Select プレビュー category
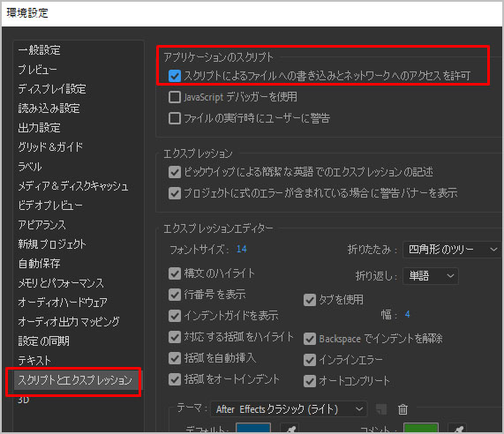The height and width of the screenshot is (434, 504). [37, 70]
